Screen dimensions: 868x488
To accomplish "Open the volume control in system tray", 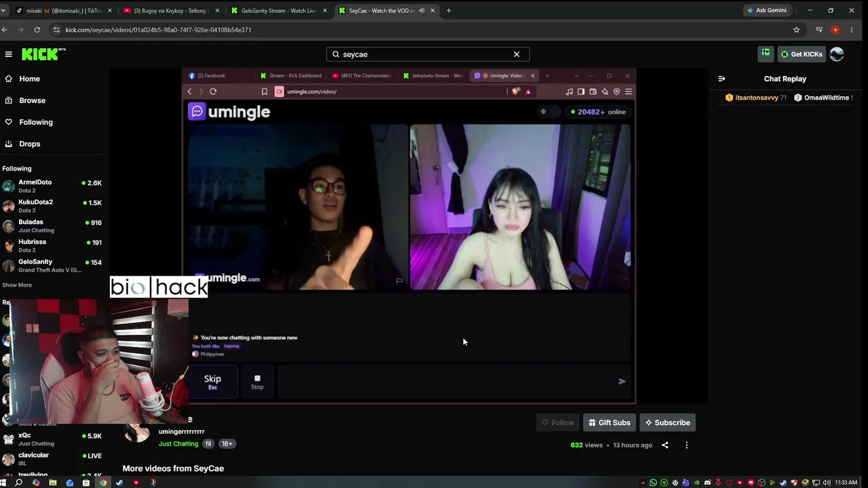I will (827, 483).
